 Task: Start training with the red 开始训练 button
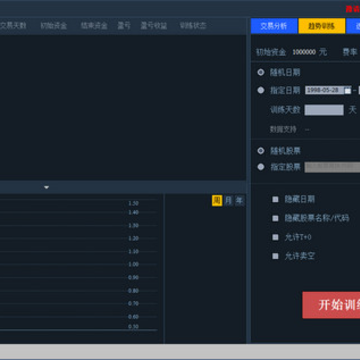pyautogui.click(x=331, y=305)
